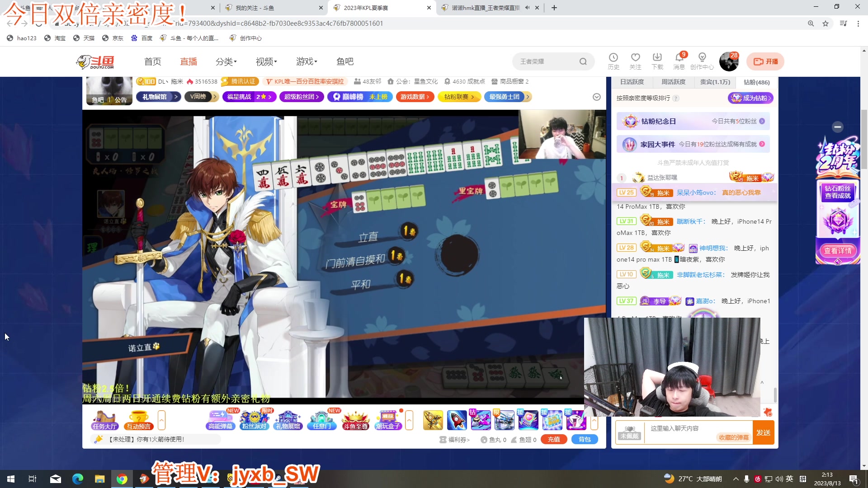Image resolution: width=868 pixels, height=488 pixels.
Task: Send the golden rocket gift
Action: 433,420
